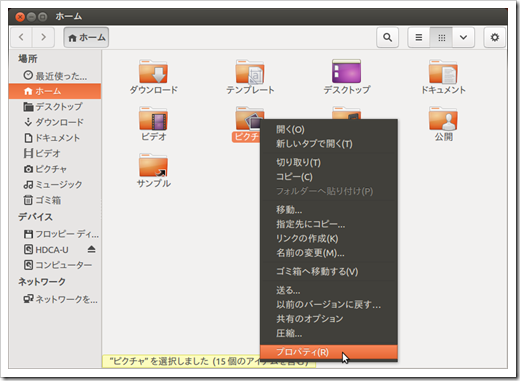Choose 移動... in the context menu

click(x=329, y=210)
